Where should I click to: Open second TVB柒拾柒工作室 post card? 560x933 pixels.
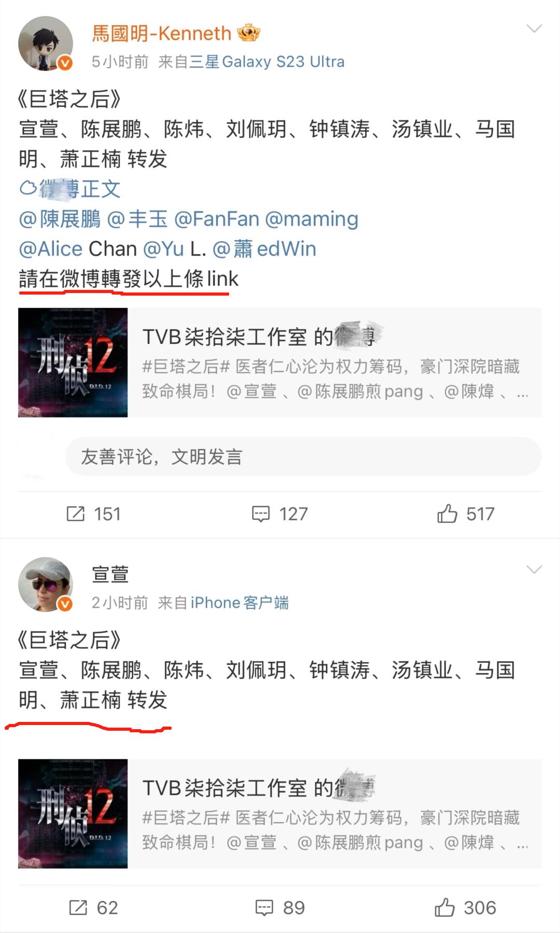click(280, 814)
